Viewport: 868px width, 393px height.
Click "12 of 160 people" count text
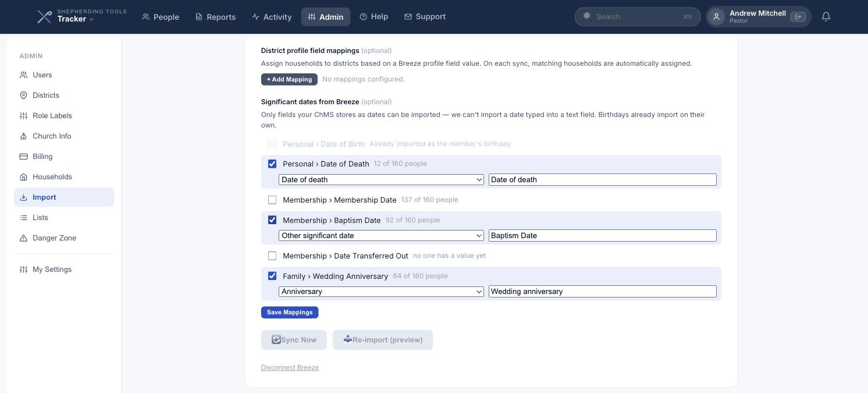click(400, 164)
